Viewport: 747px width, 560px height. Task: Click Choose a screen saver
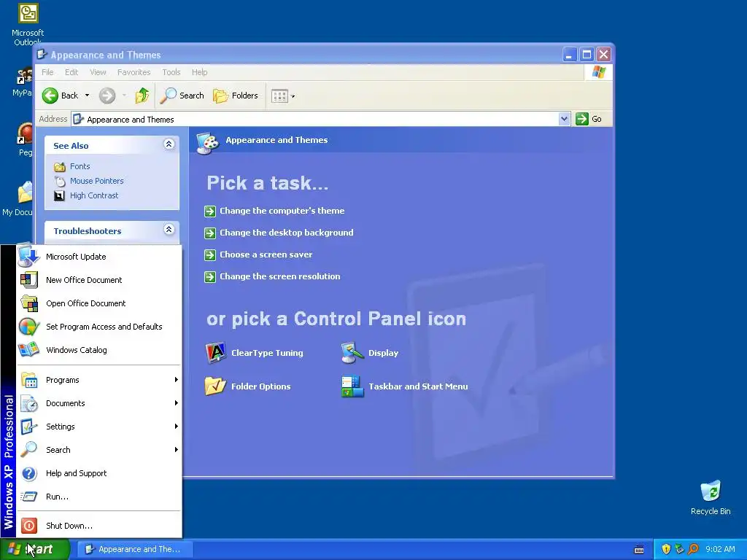(x=266, y=254)
